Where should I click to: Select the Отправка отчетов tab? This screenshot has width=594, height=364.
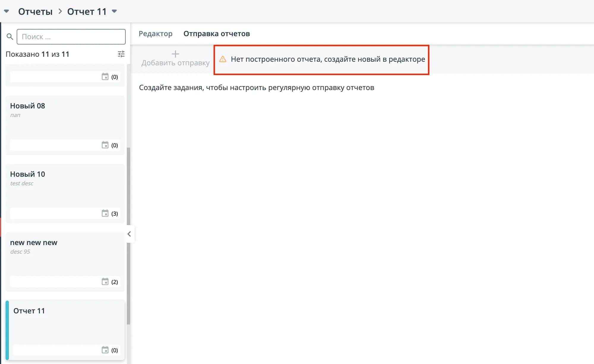(x=217, y=34)
